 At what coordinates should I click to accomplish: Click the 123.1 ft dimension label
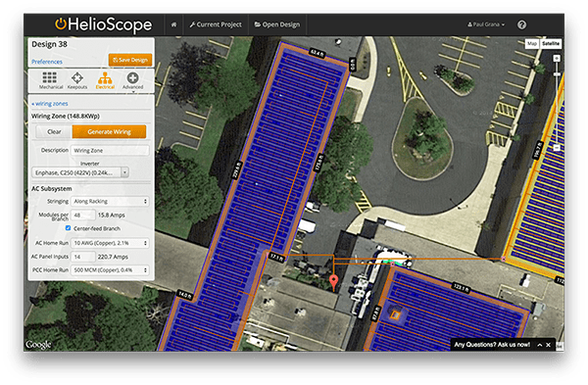point(462,288)
